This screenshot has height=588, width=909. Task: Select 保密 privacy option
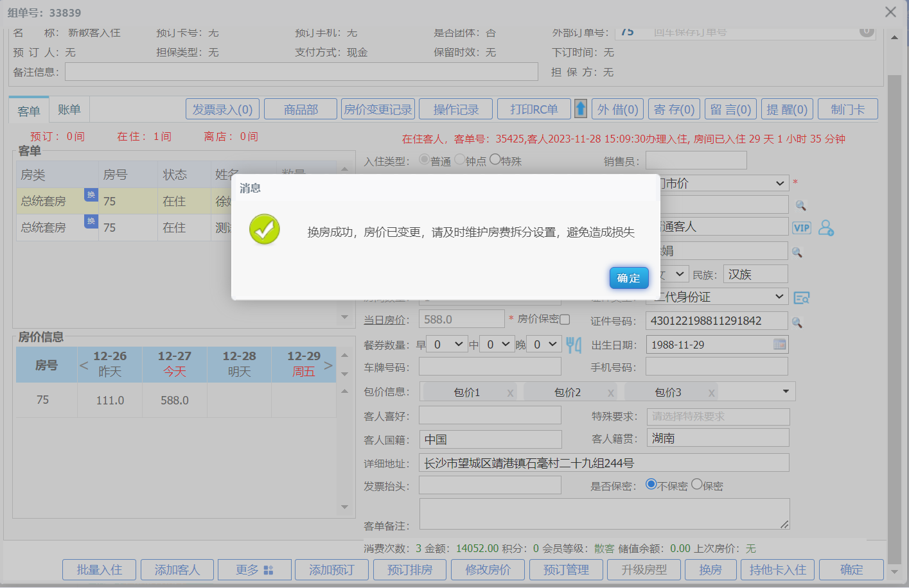[697, 484]
